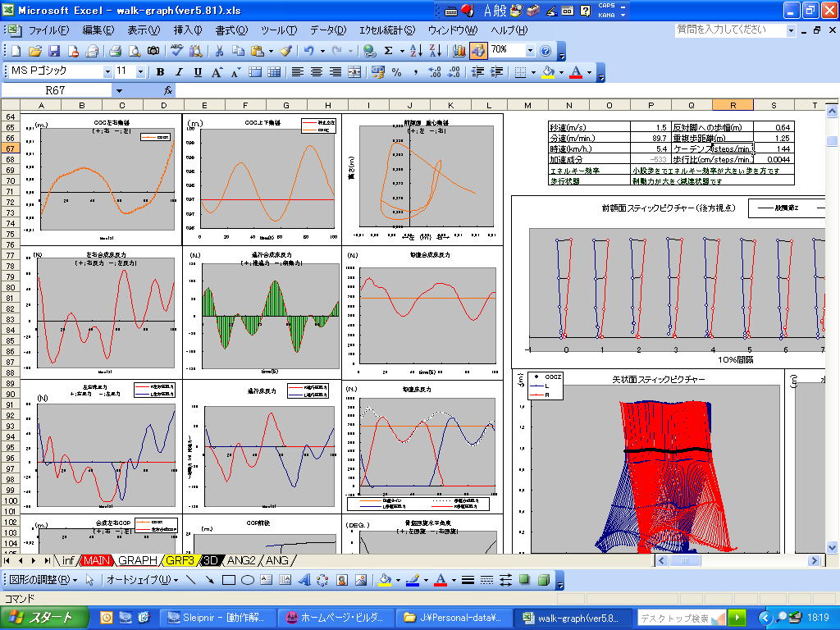Expand the Borders dropdown arrow
Screen dimensions: 840x630
pos(533,72)
